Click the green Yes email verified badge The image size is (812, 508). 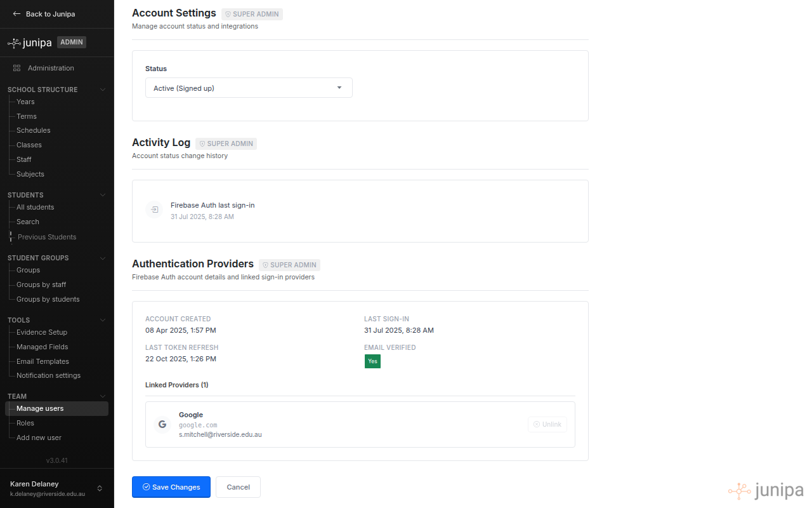pyautogui.click(x=372, y=361)
